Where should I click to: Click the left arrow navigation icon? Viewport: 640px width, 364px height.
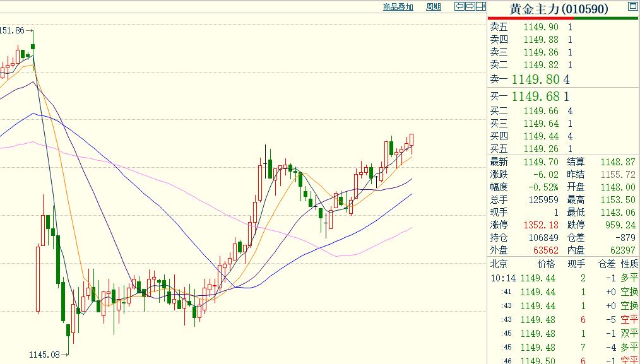click(459, 7)
